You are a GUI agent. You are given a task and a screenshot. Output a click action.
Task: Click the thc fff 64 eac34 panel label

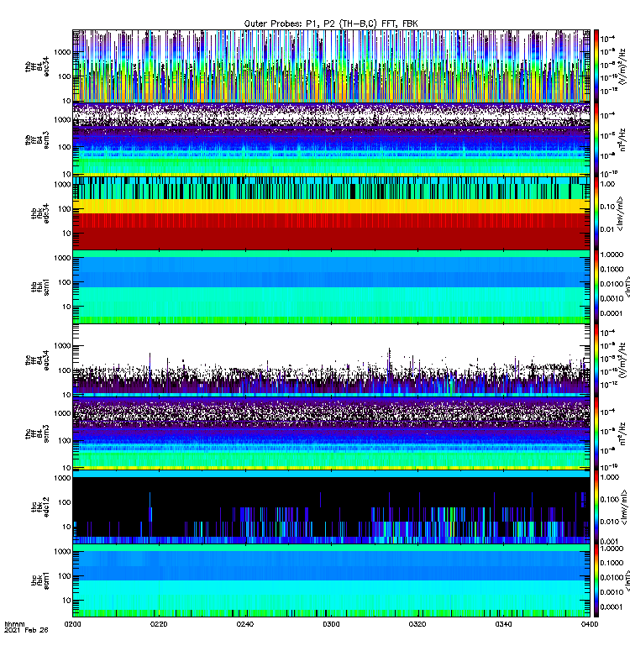tap(37, 360)
